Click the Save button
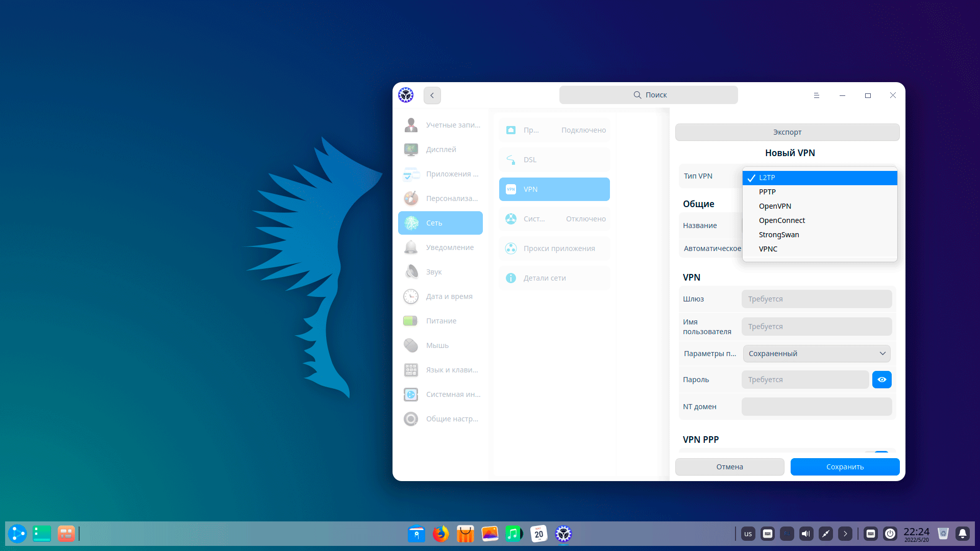Viewport: 980px width, 551px height. 845,467
